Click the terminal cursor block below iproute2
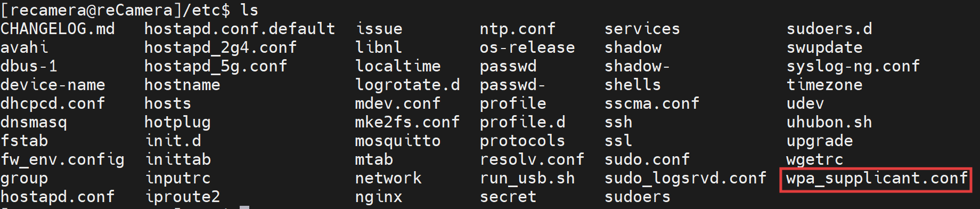Viewport: 980px width, 209px height. [x=244, y=207]
